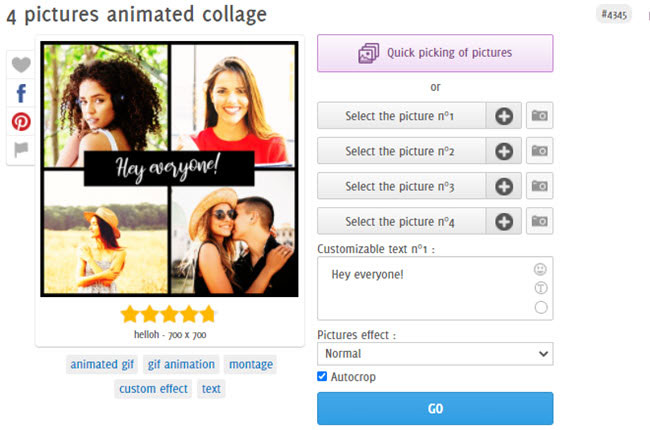Share collage on Facebook
Viewport: 650px width, 430px height.
21,93
